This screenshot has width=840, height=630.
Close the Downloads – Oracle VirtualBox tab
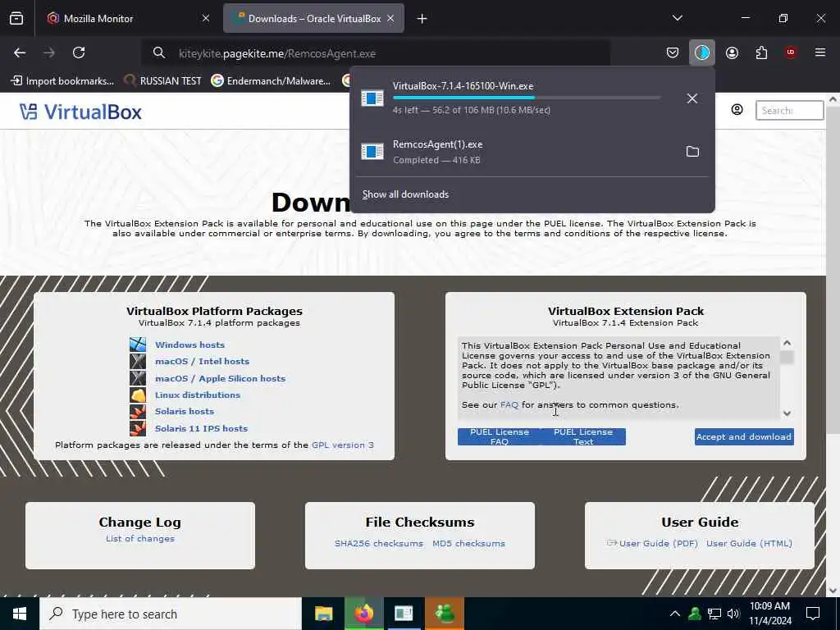[x=390, y=19]
